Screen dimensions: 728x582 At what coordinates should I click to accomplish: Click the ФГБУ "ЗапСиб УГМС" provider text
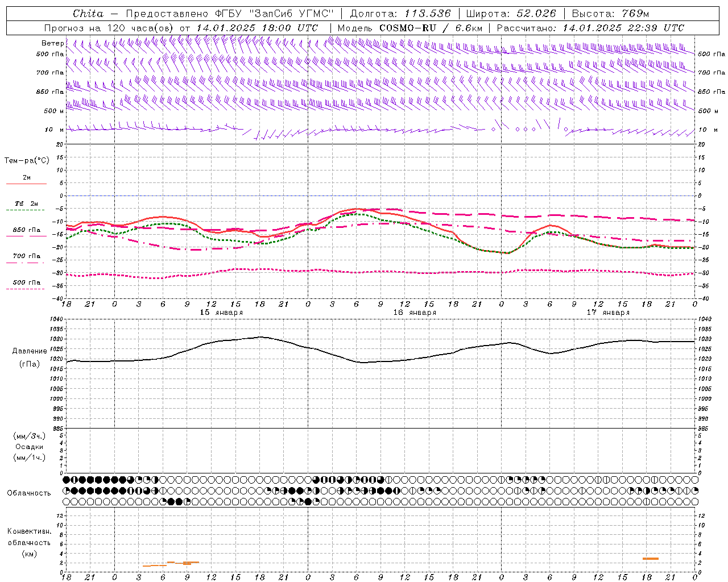275,14
